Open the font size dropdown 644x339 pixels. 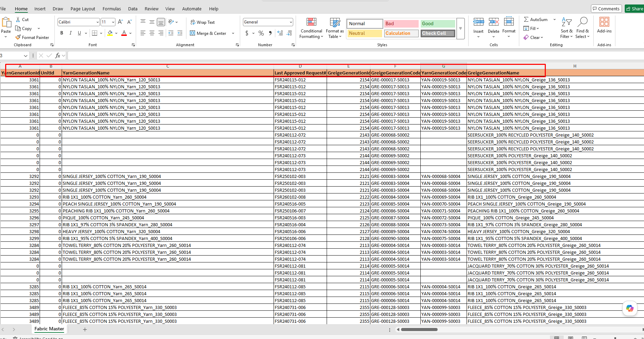113,22
